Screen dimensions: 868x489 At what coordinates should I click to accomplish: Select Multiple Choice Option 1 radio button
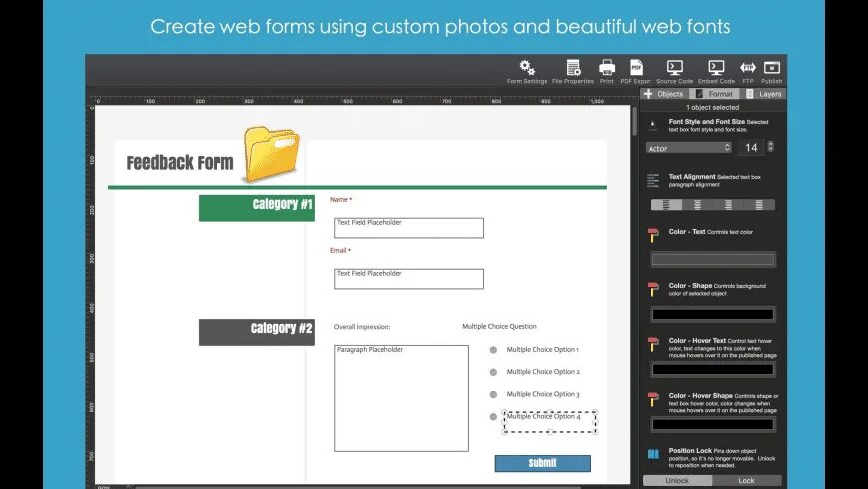pos(493,350)
